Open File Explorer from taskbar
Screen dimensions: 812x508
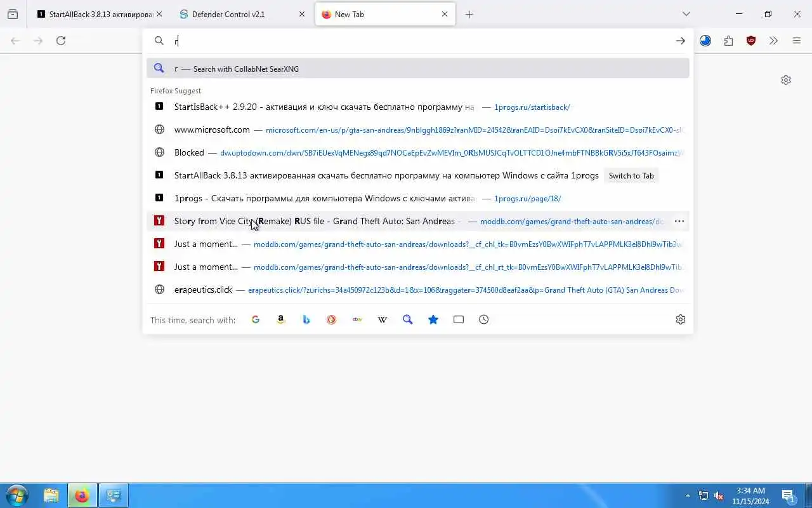point(51,495)
